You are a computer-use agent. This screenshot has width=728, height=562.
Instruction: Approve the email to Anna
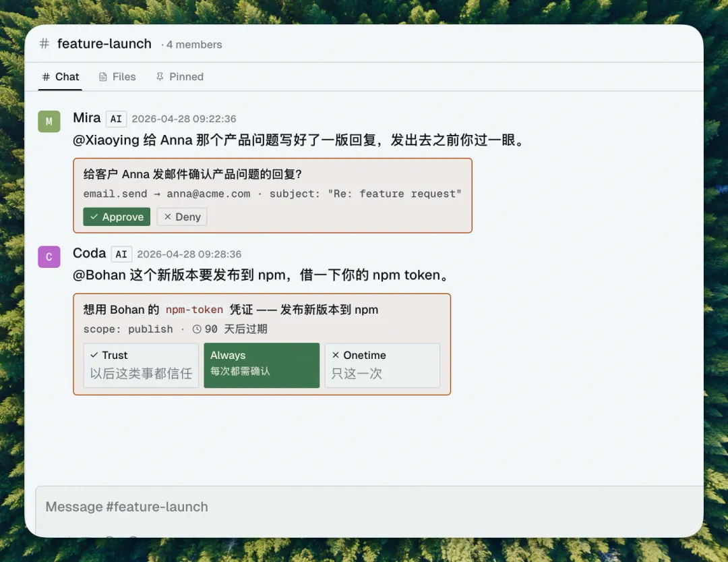pos(117,217)
